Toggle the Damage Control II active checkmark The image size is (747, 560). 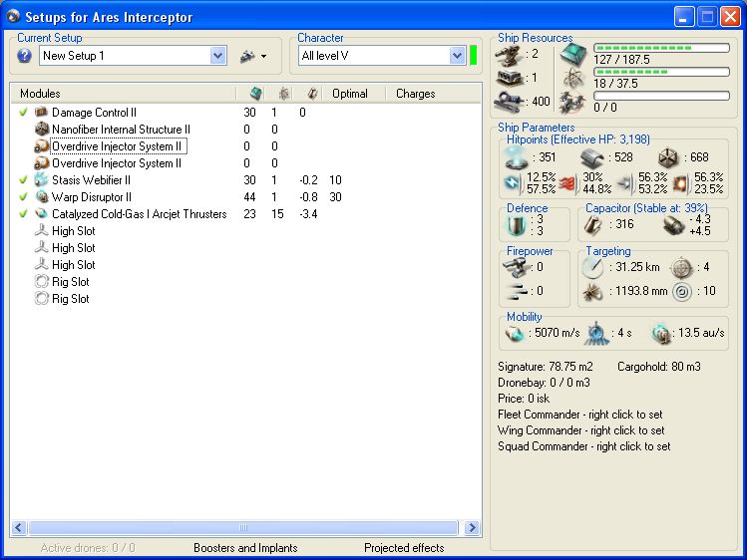[23, 113]
